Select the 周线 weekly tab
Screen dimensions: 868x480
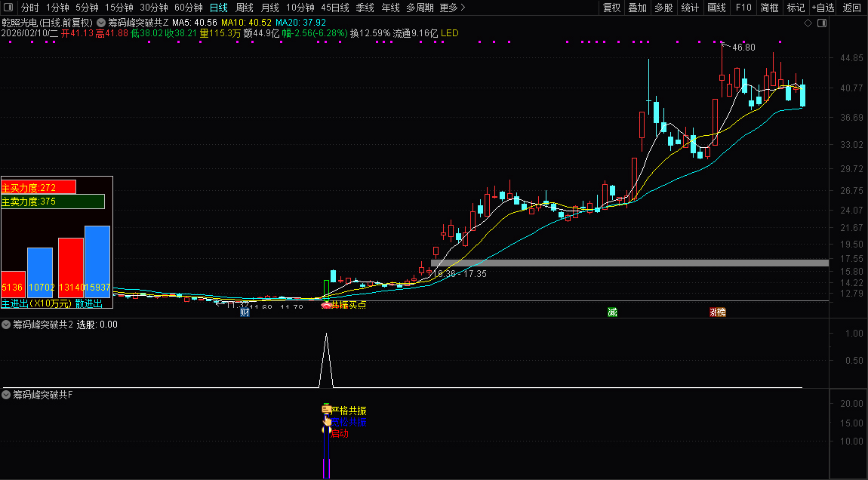pos(244,8)
